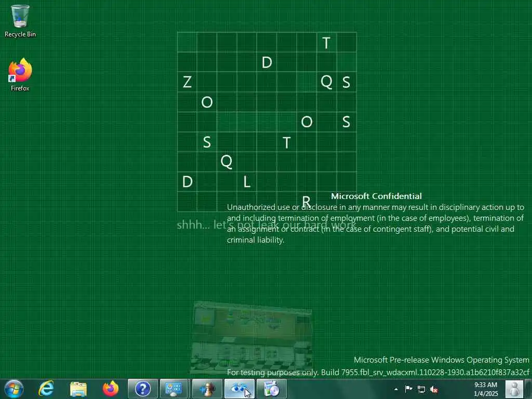Click the grid letter S right of Q

pyautogui.click(x=346, y=82)
